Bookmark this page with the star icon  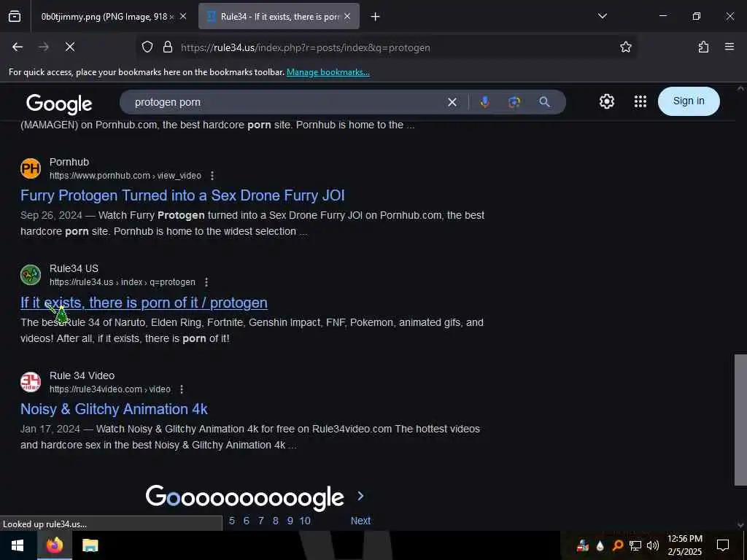pyautogui.click(x=625, y=47)
